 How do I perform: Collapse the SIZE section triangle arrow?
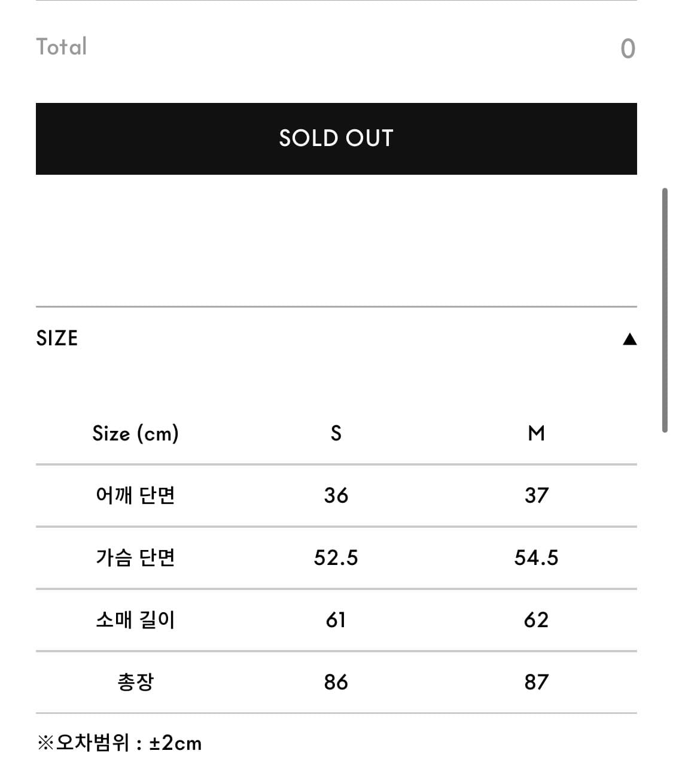click(x=629, y=339)
